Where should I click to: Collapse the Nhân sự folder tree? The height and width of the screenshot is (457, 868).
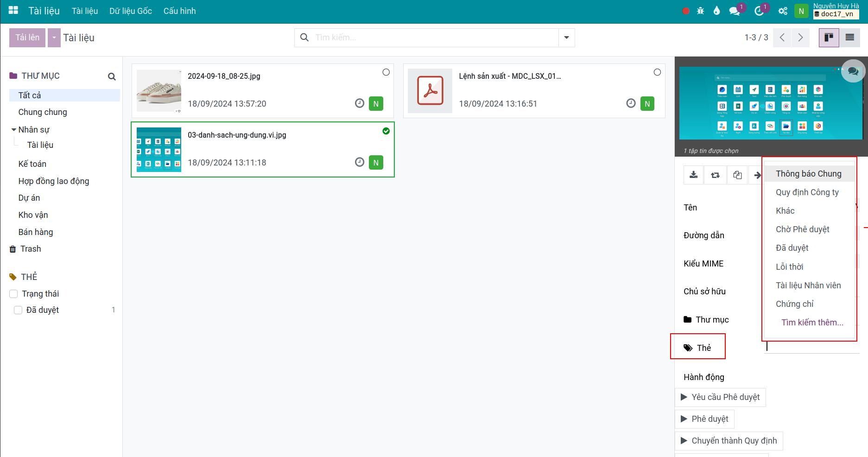tap(13, 130)
